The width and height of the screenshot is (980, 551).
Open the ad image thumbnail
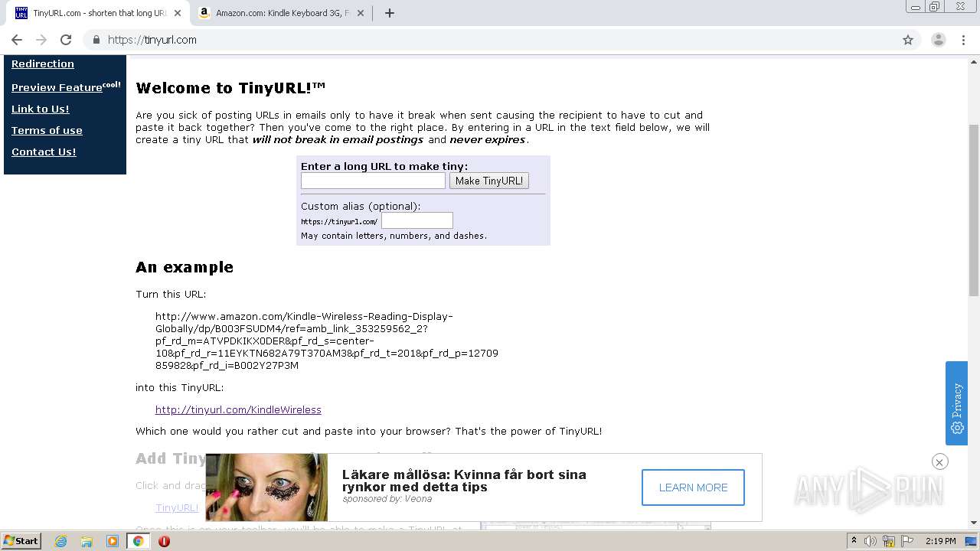266,487
